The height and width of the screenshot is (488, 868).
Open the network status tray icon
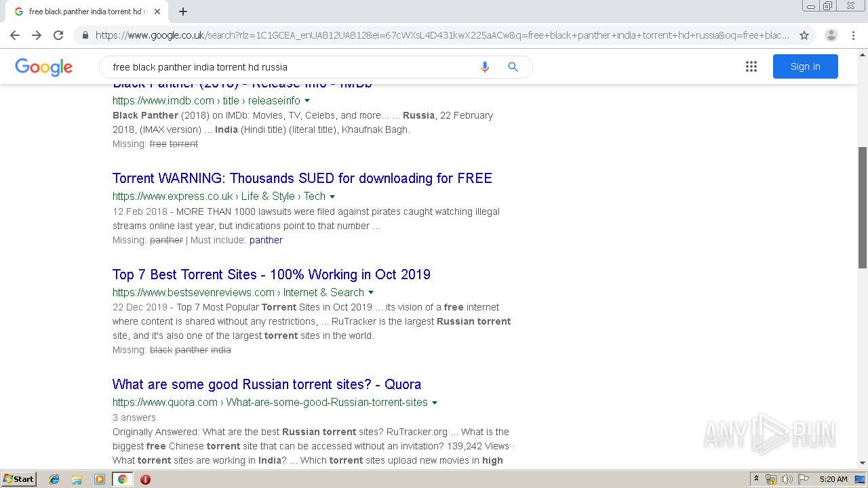(x=771, y=479)
